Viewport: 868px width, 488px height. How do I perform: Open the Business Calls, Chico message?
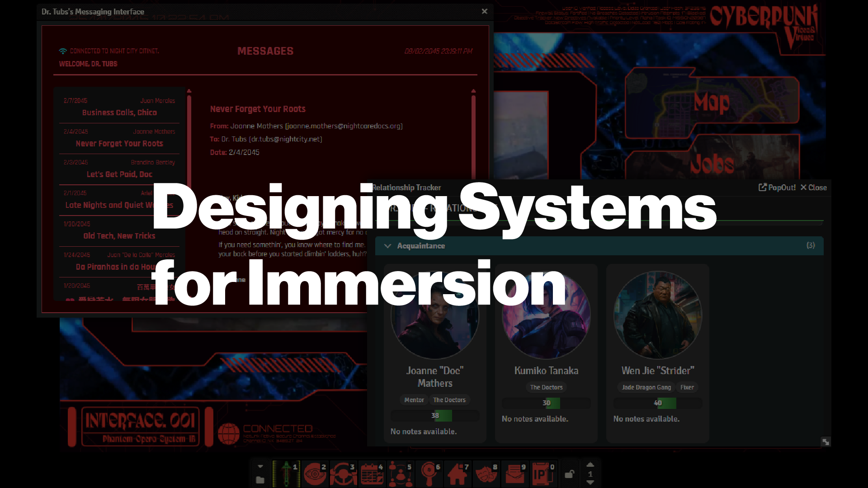(119, 113)
